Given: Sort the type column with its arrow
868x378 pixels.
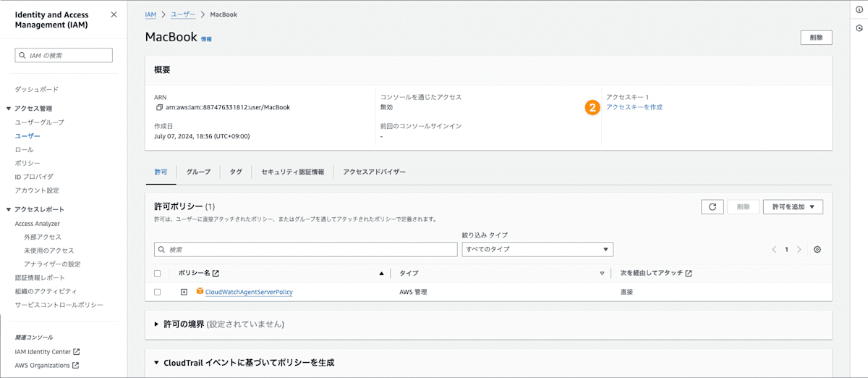Looking at the screenshot, I should click(x=602, y=273).
